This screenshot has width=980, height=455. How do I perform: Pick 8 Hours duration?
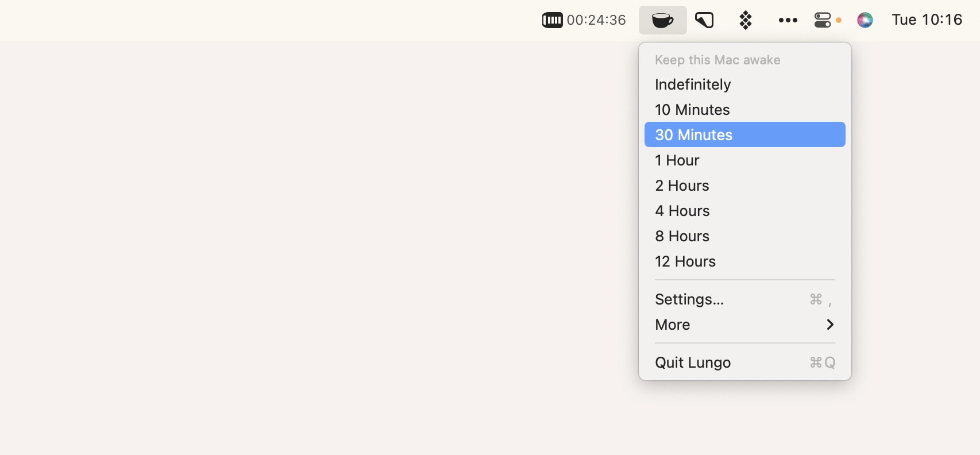(745, 236)
